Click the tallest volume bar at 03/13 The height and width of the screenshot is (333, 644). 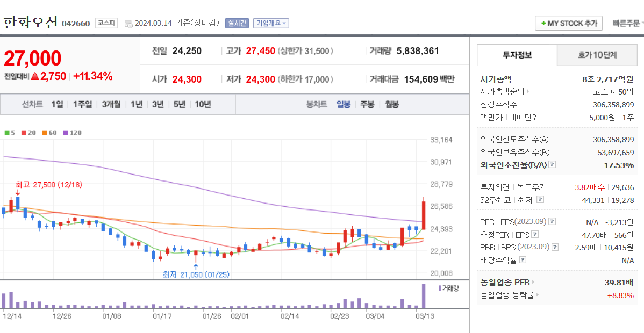[x=424, y=296]
